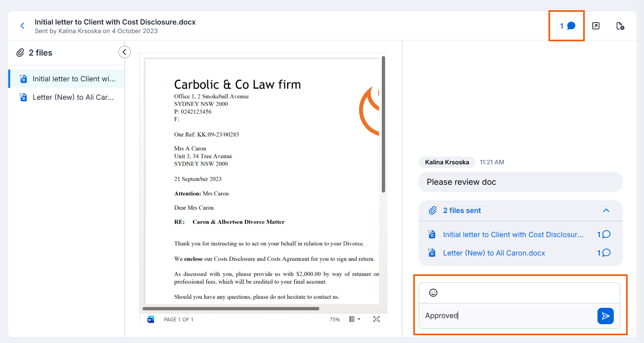Click the Please review doc message
This screenshot has height=343, width=644.
click(x=521, y=182)
